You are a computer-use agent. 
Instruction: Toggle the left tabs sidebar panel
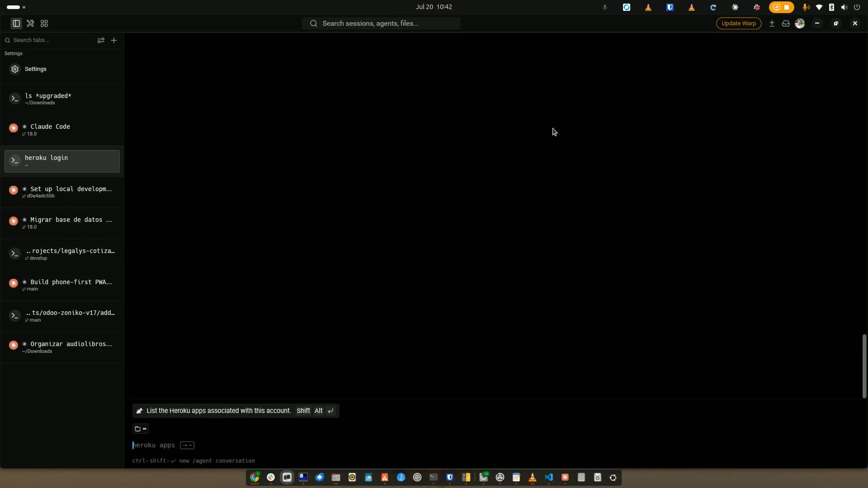coord(16,23)
